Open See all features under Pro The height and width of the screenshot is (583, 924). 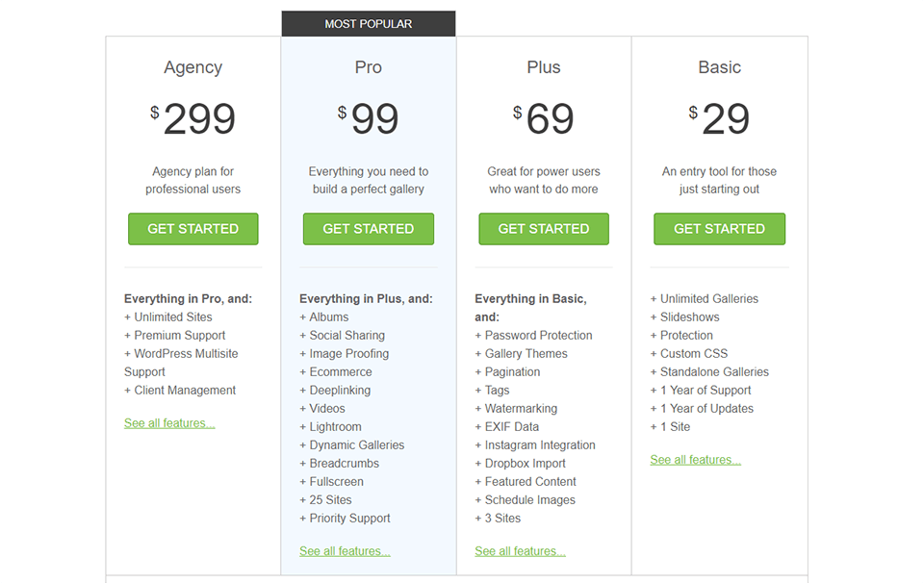pyautogui.click(x=345, y=550)
